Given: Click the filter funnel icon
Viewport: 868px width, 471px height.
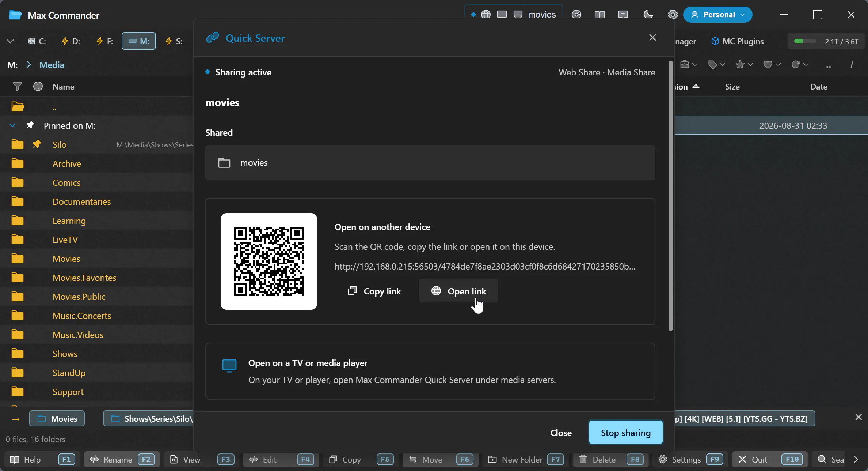Looking at the screenshot, I should [17, 87].
